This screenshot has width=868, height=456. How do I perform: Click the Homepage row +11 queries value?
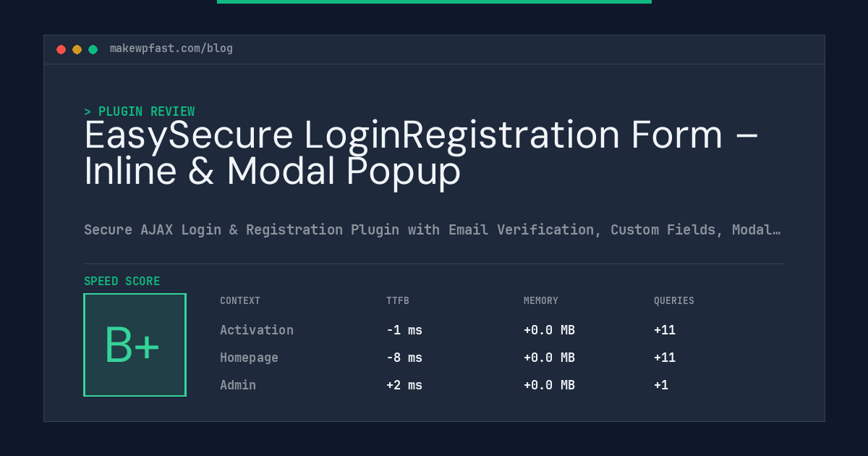(x=665, y=358)
